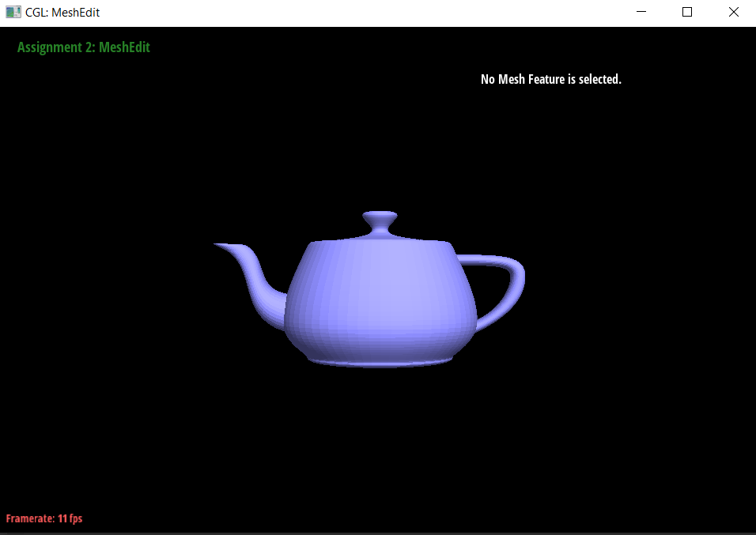Click the teapot body mesh
The width and height of the screenshot is (756, 535).
[381, 303]
